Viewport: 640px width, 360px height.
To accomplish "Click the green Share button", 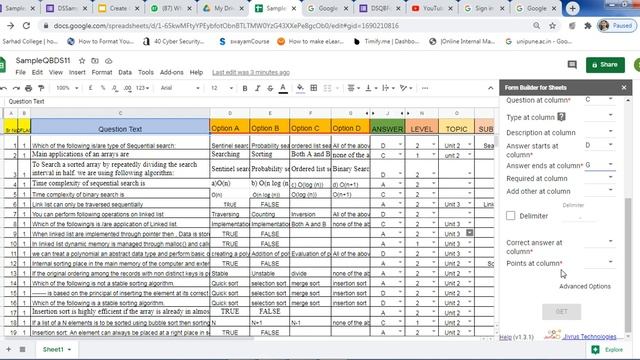I will point(605,65).
